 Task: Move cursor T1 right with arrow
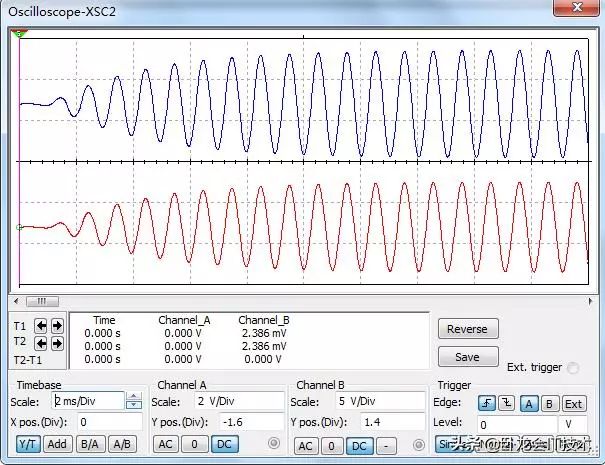click(57, 326)
